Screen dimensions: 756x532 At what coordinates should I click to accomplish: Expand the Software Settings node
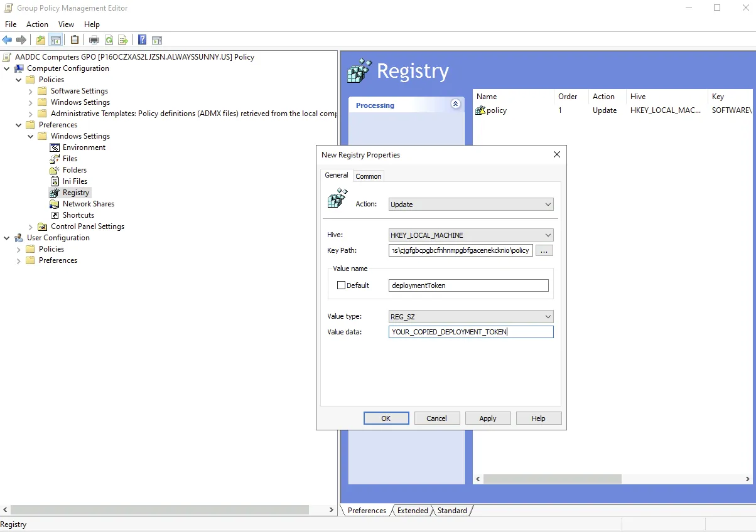pos(31,91)
